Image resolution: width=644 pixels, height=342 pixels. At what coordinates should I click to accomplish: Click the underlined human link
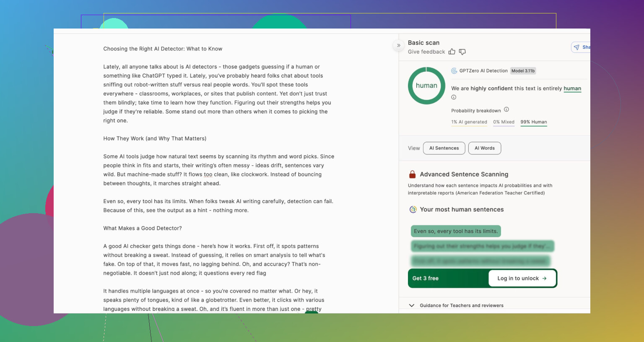pyautogui.click(x=572, y=89)
